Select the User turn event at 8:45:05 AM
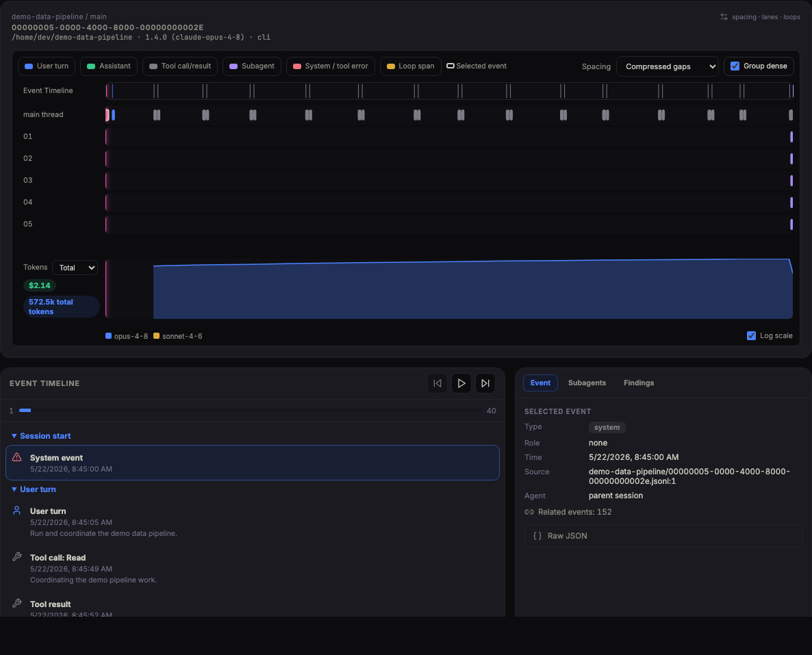Screen dimensions: 812x655 point(253,522)
